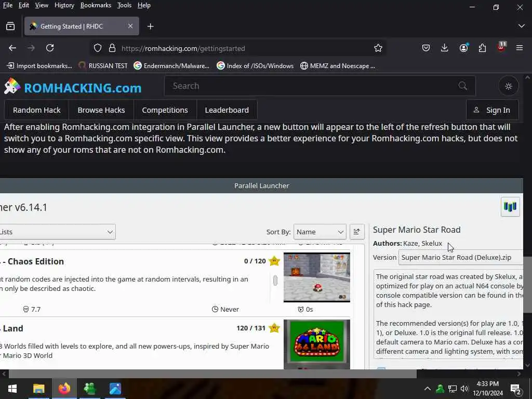Toggle the sort order button

[x=356, y=232]
